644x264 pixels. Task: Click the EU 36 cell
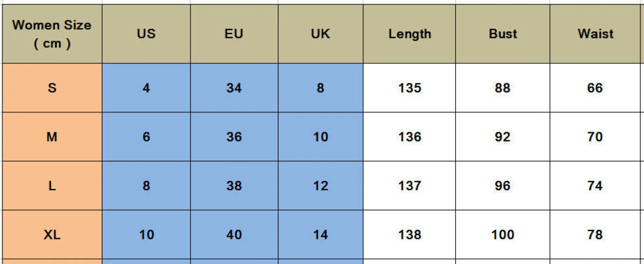tap(234, 137)
